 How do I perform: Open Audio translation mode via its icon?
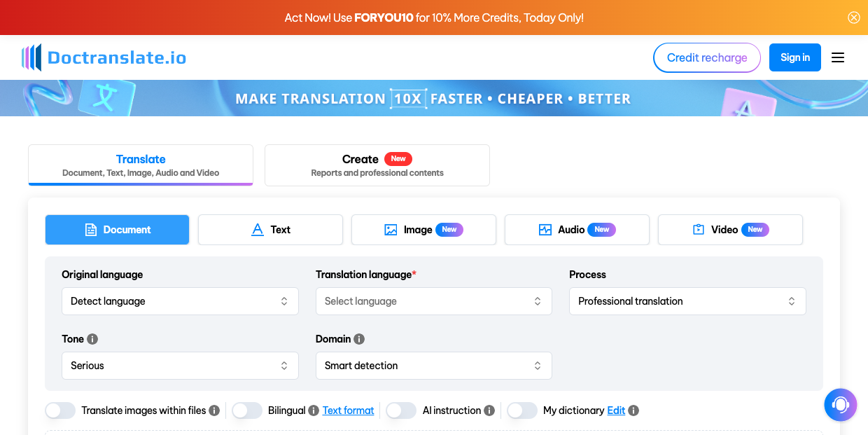(545, 229)
